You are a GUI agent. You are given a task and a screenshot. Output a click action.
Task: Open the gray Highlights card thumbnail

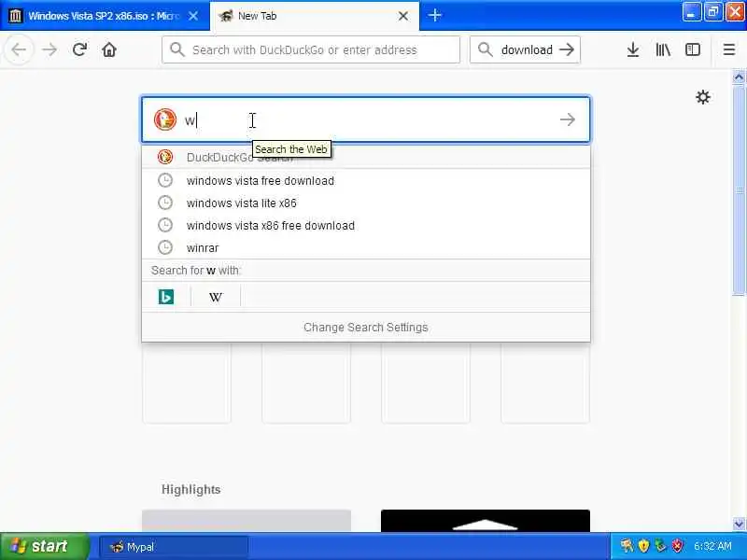coord(247,521)
